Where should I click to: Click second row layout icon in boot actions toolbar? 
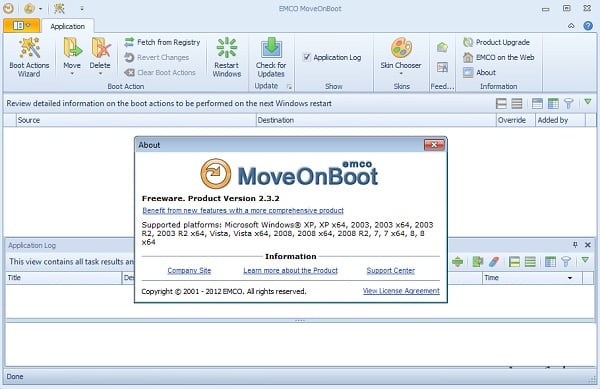coord(517,103)
